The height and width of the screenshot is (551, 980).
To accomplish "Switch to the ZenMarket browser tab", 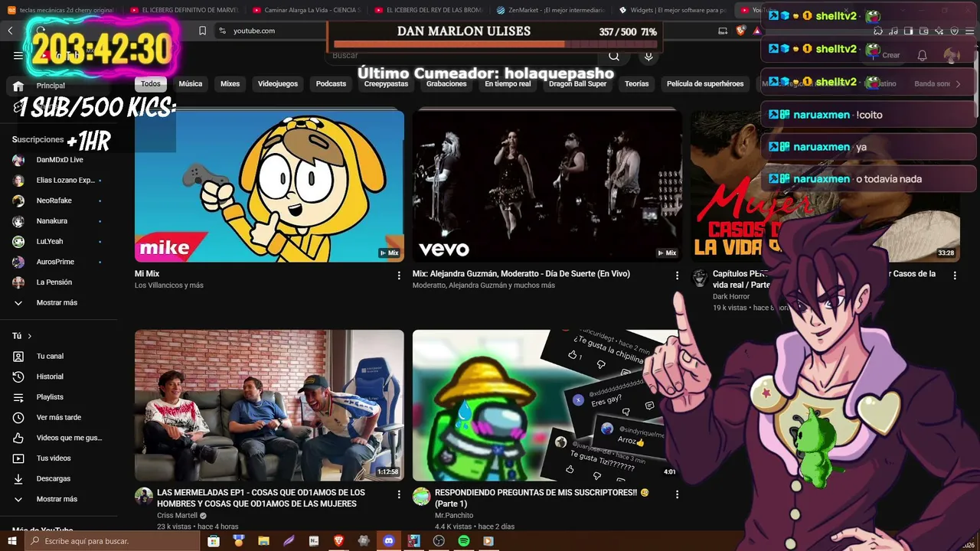I will point(550,10).
